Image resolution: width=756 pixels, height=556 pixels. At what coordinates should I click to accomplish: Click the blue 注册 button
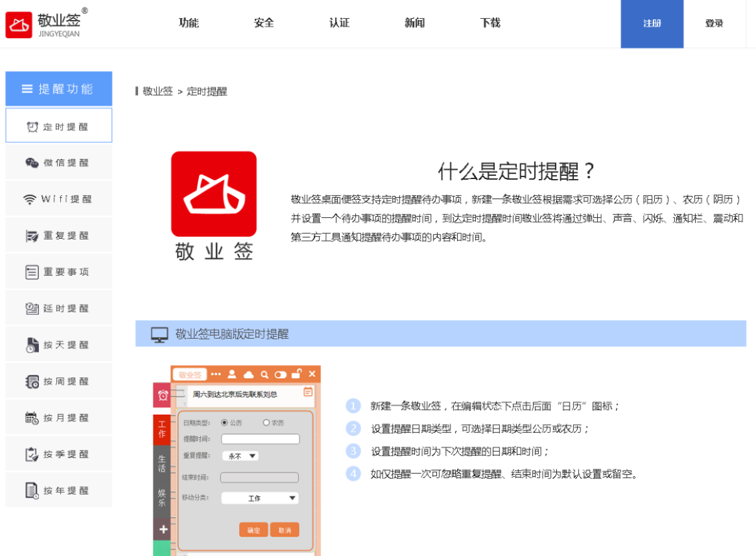pos(652,24)
